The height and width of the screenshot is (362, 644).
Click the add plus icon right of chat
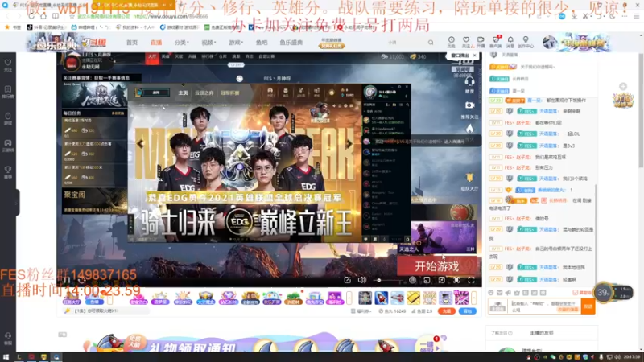coord(623,86)
